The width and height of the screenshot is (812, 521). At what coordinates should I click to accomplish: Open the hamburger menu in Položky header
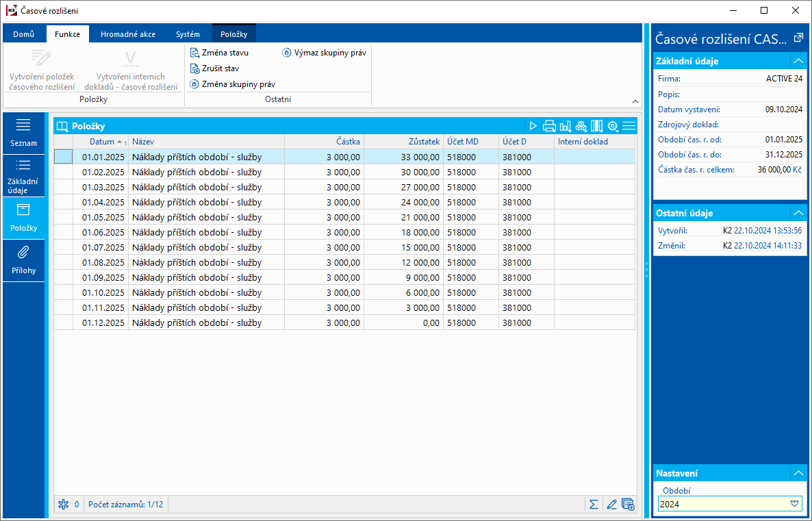(629, 126)
